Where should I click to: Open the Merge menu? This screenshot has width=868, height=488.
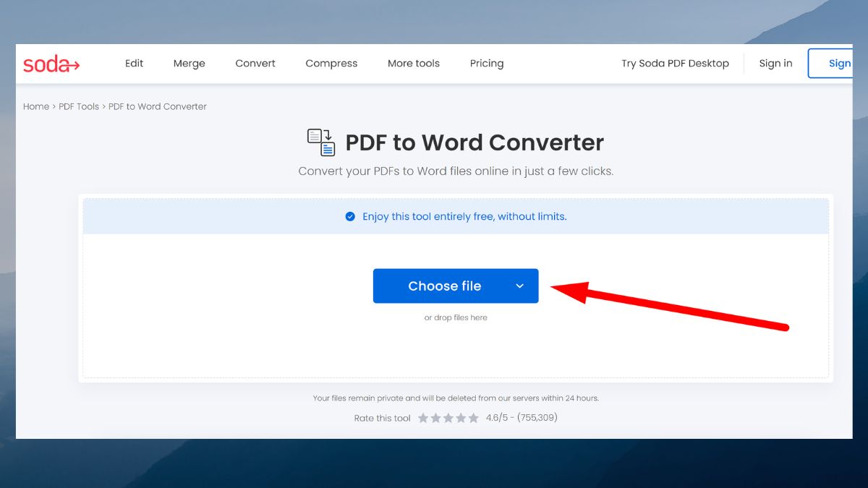coord(190,64)
